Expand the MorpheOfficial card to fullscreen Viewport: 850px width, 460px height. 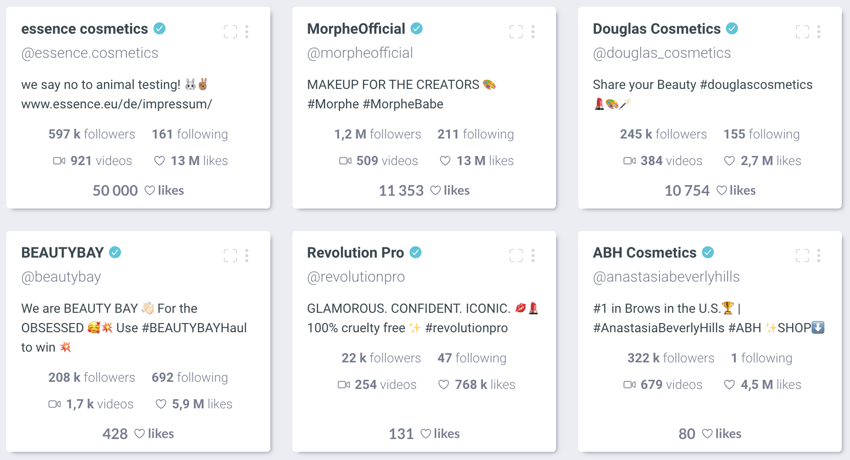pyautogui.click(x=516, y=32)
